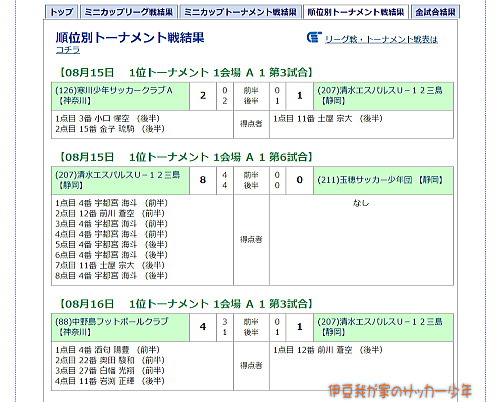Click 08月15日 第3試合 match header
This screenshot has width=500, height=402.
pyautogui.click(x=186, y=72)
